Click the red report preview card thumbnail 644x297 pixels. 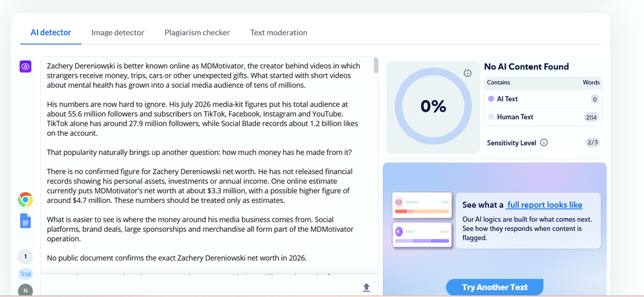tap(422, 205)
